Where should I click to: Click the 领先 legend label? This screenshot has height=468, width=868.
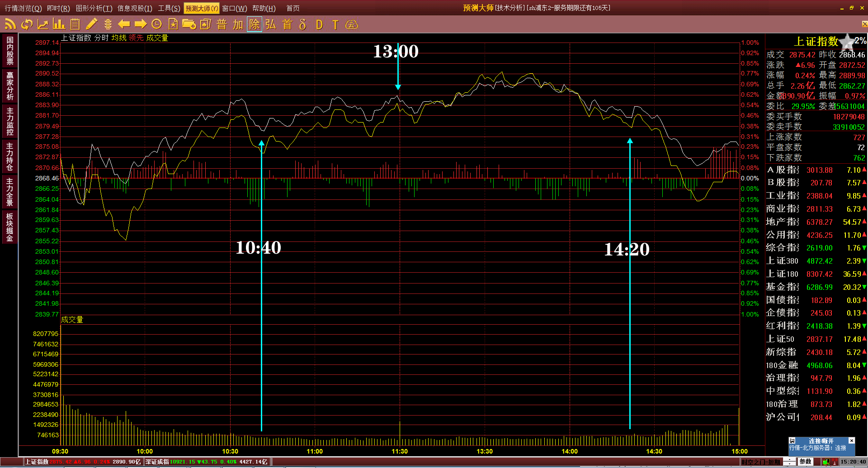(136, 38)
